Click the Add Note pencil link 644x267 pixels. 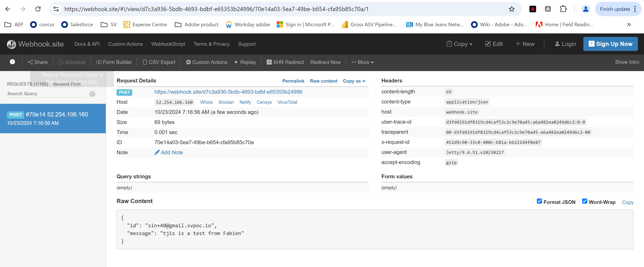tap(169, 152)
